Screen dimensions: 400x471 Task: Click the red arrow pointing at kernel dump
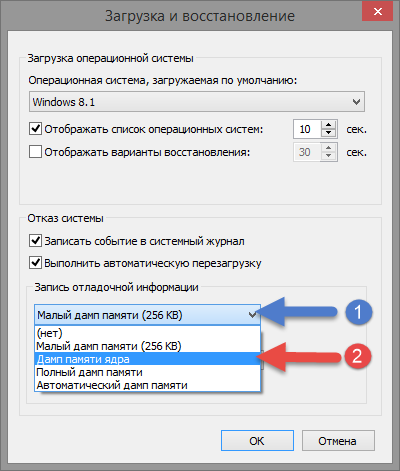click(299, 357)
